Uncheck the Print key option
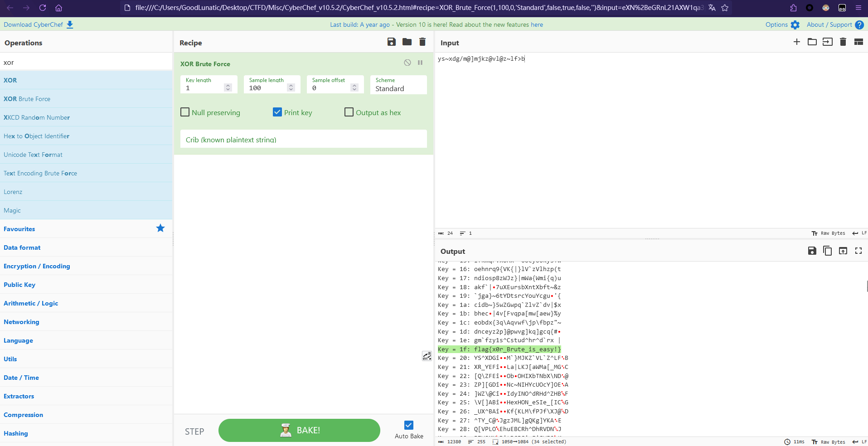 277,112
